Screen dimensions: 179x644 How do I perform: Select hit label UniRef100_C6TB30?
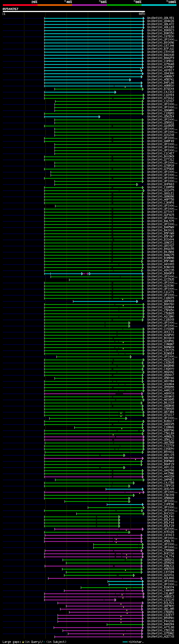click(x=161, y=37)
